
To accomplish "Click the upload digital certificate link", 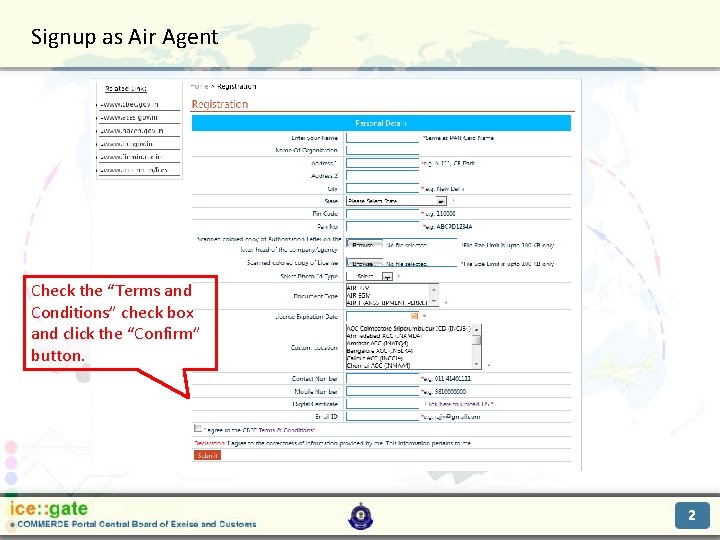I will [459, 404].
